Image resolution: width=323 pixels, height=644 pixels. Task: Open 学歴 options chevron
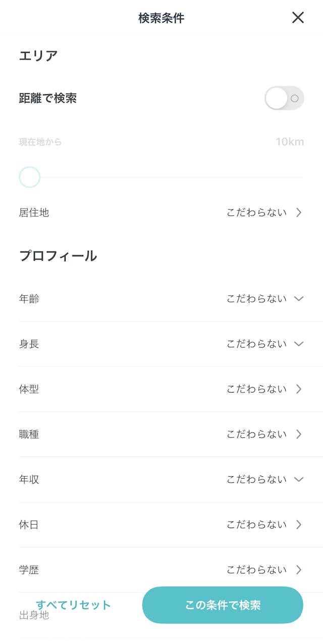point(299,570)
